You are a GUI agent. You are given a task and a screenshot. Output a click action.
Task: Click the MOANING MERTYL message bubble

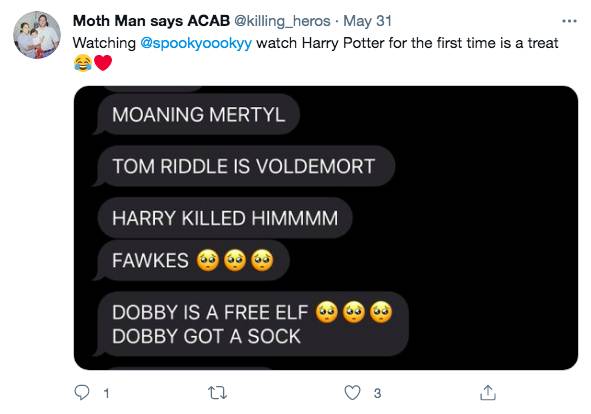click(x=199, y=114)
